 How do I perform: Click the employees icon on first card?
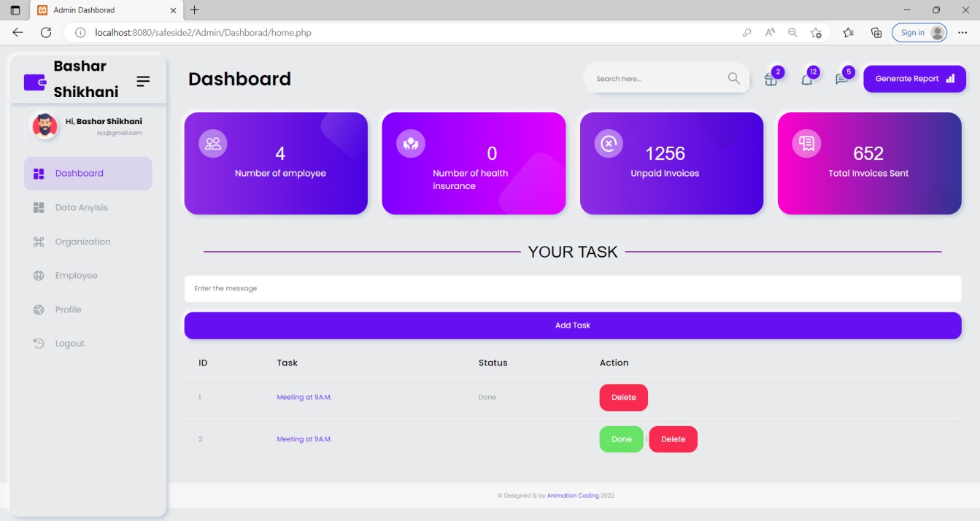[x=213, y=144]
